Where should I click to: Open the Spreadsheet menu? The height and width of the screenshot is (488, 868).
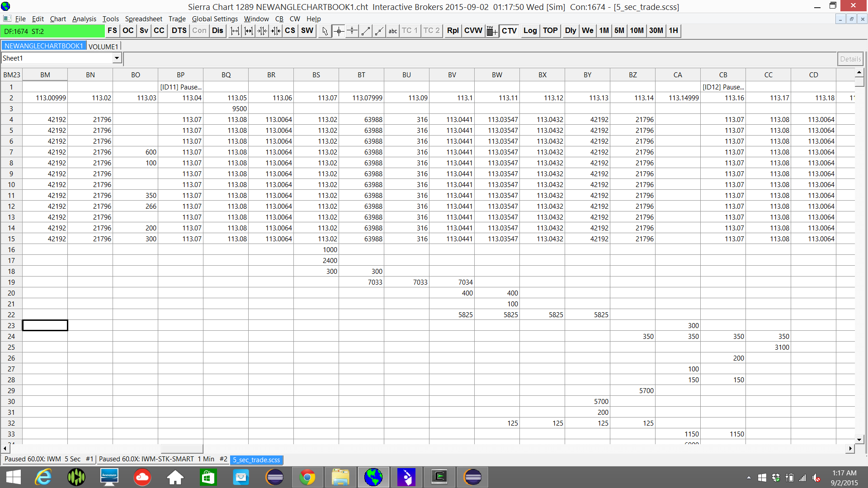click(x=143, y=19)
